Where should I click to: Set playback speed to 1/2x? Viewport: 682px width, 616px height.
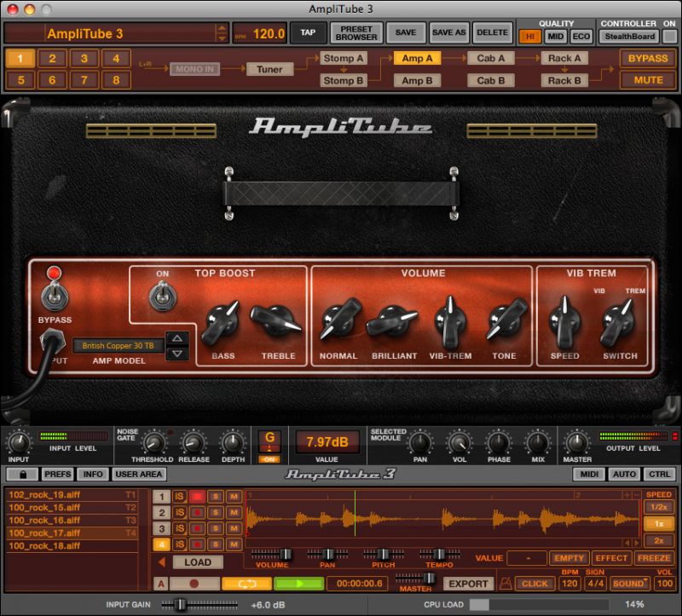click(658, 507)
